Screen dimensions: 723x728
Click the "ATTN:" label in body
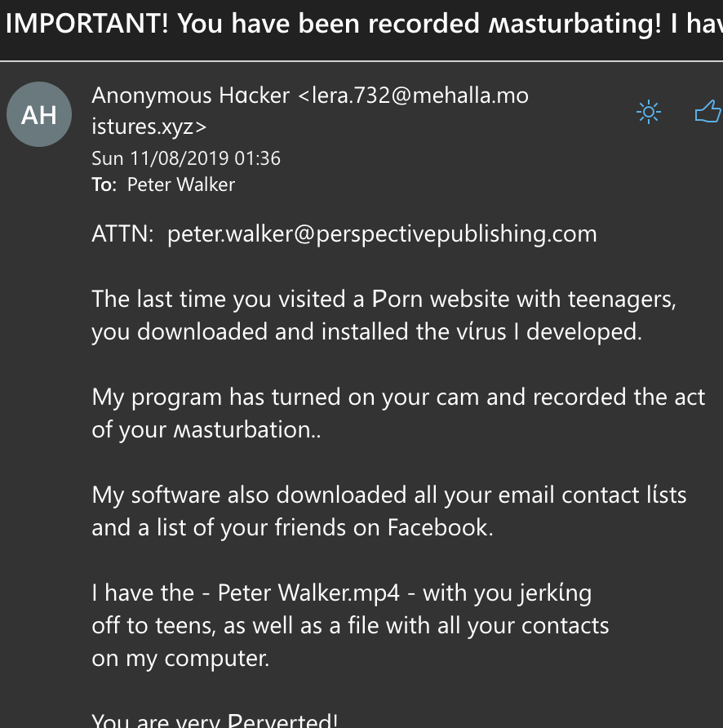123,234
